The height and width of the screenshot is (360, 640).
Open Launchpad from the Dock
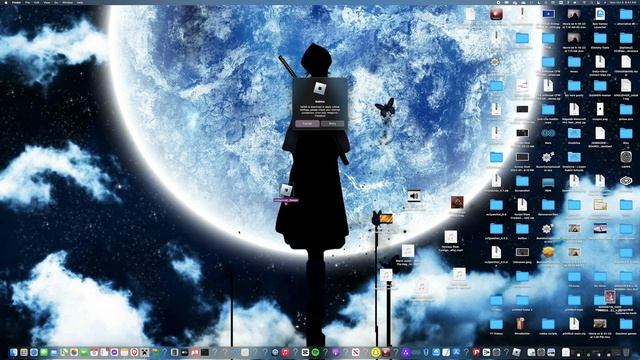24,352
